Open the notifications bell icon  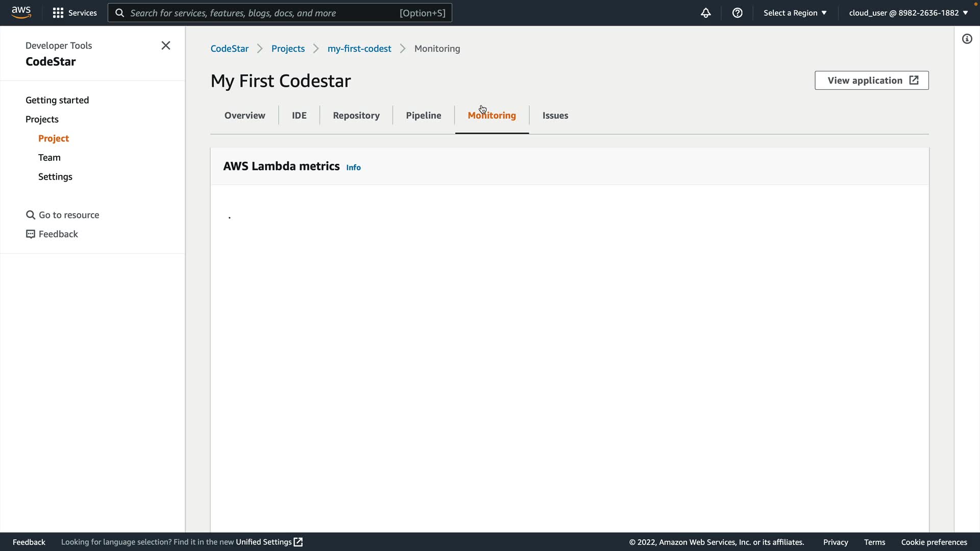[x=705, y=13]
